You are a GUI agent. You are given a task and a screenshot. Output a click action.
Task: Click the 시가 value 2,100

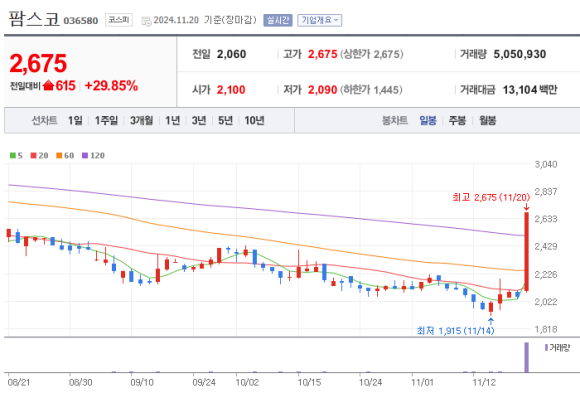pos(231,90)
